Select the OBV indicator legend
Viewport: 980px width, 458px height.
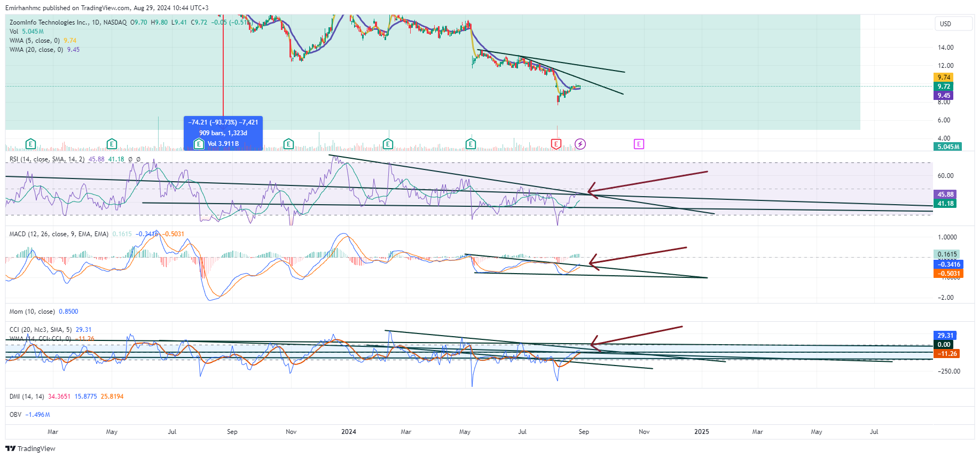click(x=15, y=415)
